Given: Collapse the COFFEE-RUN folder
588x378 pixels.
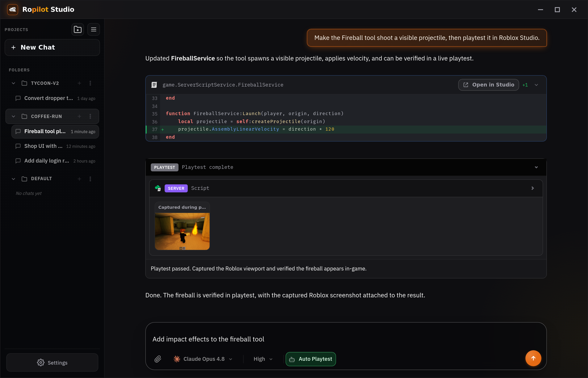Looking at the screenshot, I should (x=13, y=116).
